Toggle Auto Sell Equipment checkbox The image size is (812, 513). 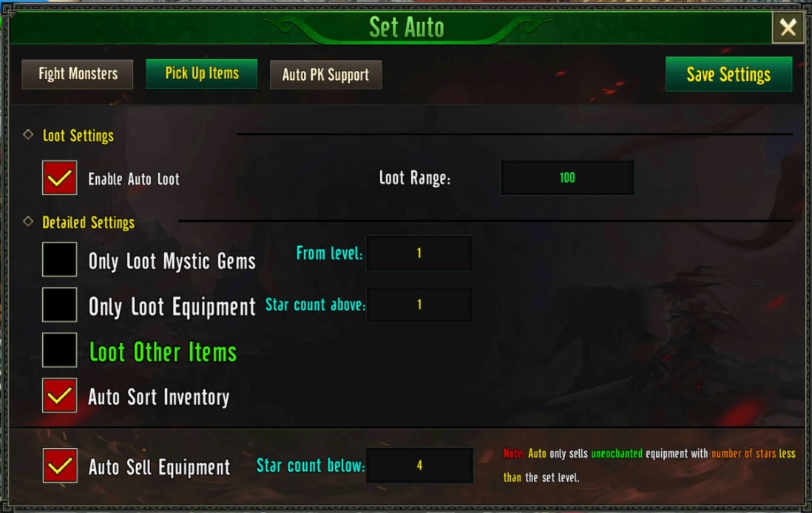pyautogui.click(x=60, y=466)
